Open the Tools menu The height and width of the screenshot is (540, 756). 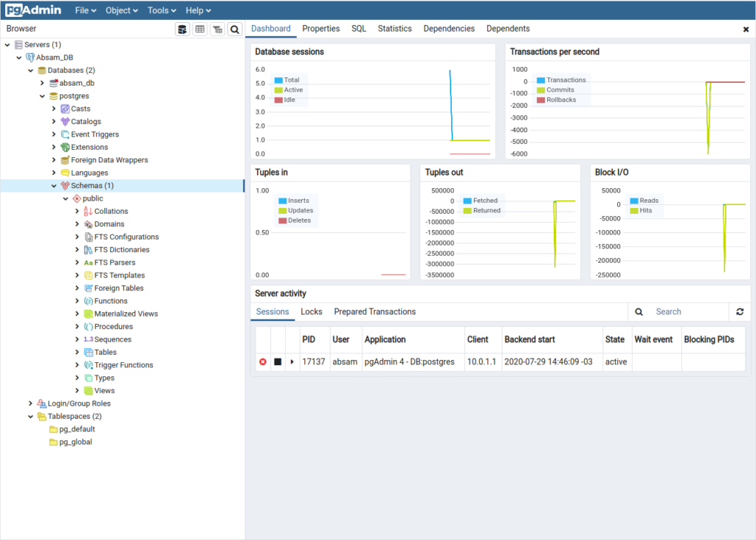[162, 10]
